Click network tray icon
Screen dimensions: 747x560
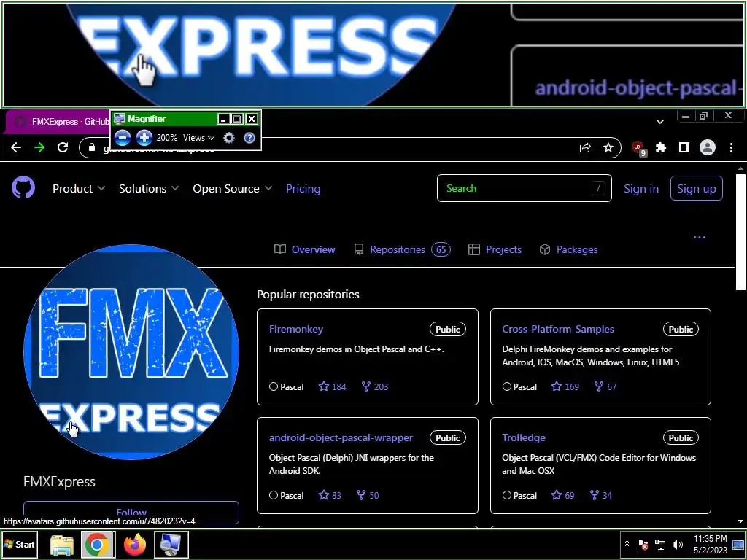click(660, 544)
